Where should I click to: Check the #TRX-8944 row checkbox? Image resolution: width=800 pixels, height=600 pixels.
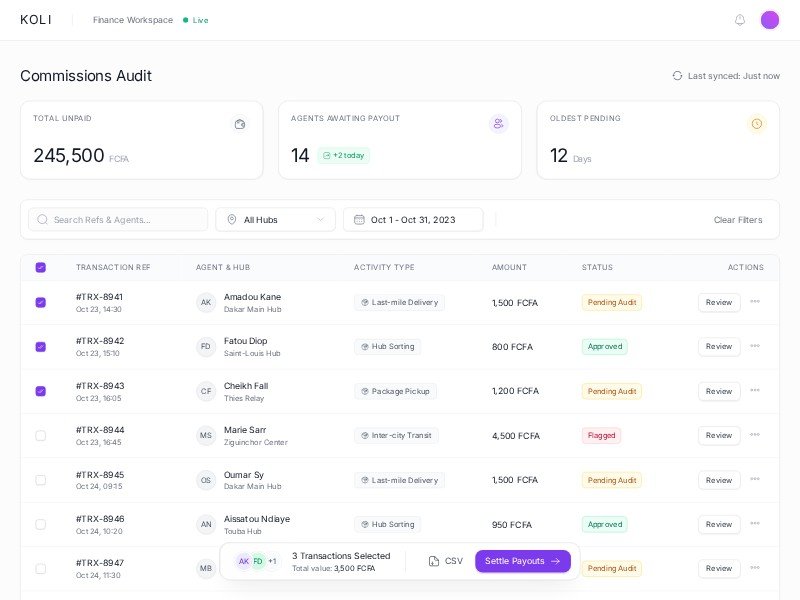pos(41,435)
